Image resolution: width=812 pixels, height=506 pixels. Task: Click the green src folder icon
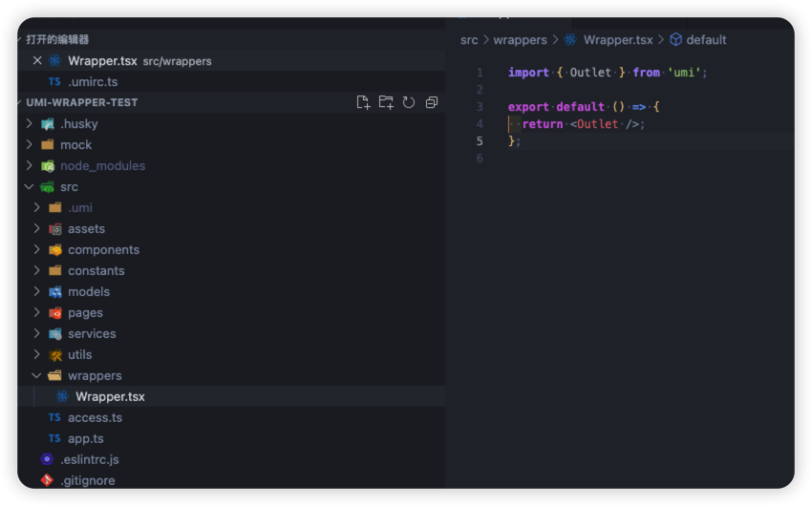point(48,187)
